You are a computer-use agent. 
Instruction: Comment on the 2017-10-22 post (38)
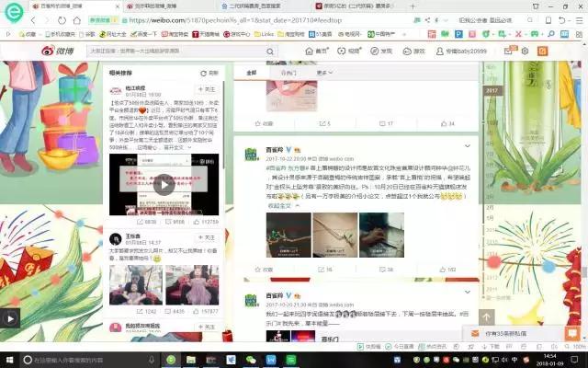[x=386, y=270]
